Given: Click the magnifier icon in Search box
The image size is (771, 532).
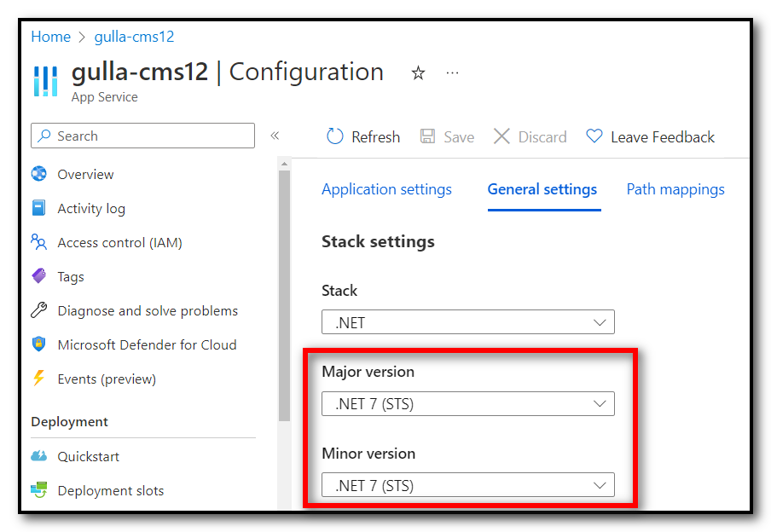Looking at the screenshot, I should click(44, 136).
